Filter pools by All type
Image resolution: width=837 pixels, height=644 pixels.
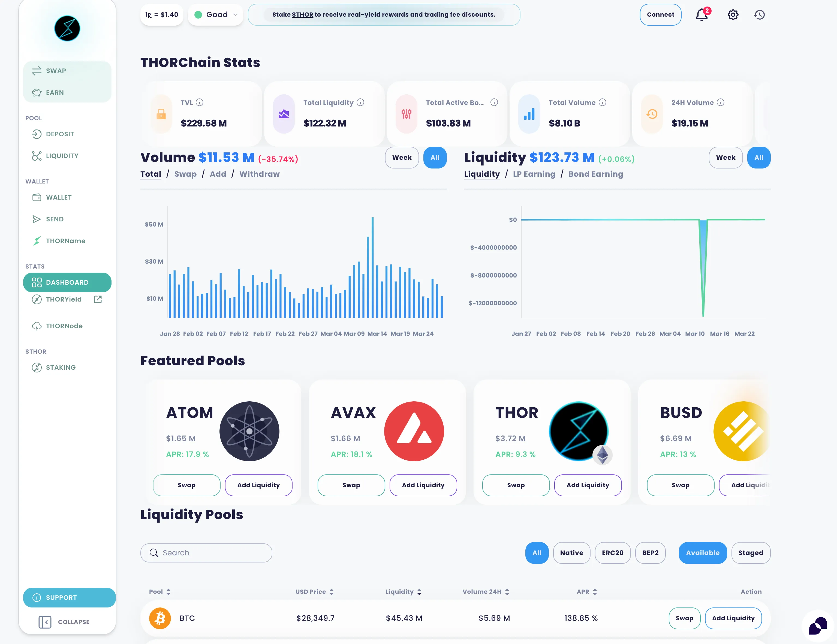(537, 553)
